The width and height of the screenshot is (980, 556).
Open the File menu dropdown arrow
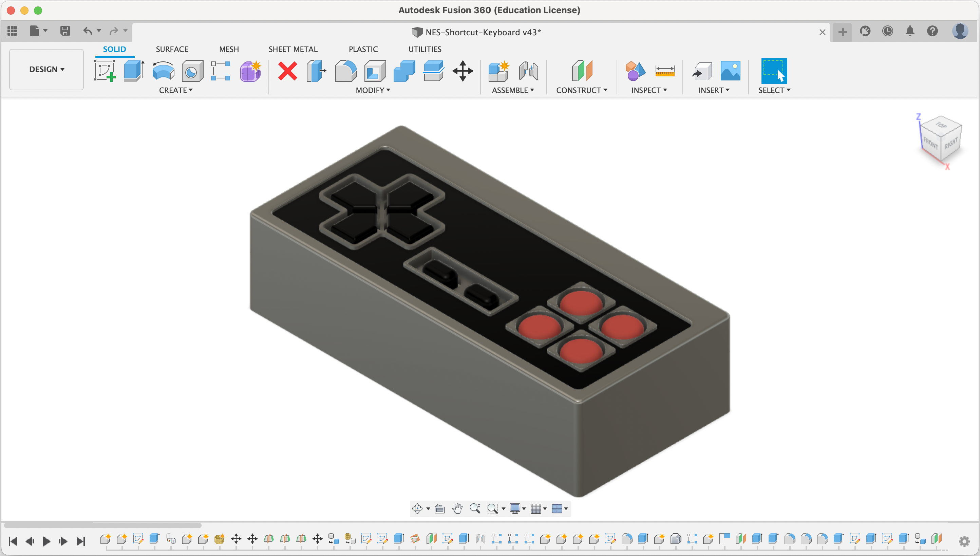pos(45,31)
